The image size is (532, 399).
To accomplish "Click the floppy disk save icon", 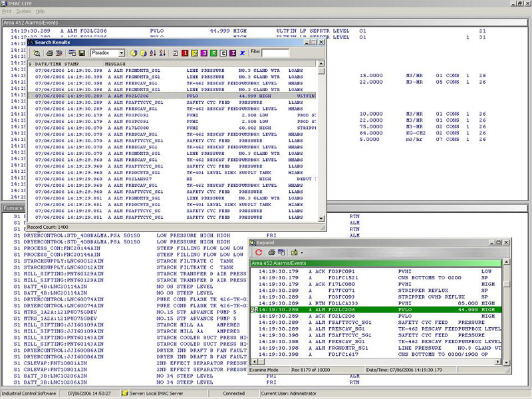I will pos(81,53).
